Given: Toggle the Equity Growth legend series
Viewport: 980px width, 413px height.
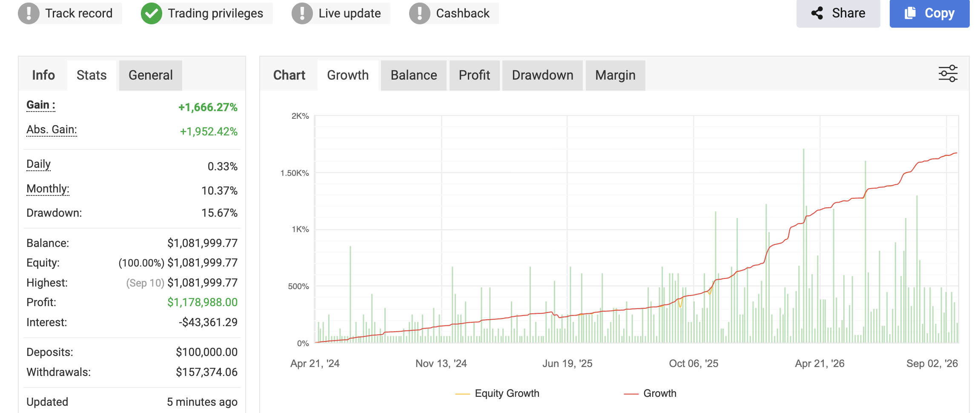Looking at the screenshot, I should (497, 393).
